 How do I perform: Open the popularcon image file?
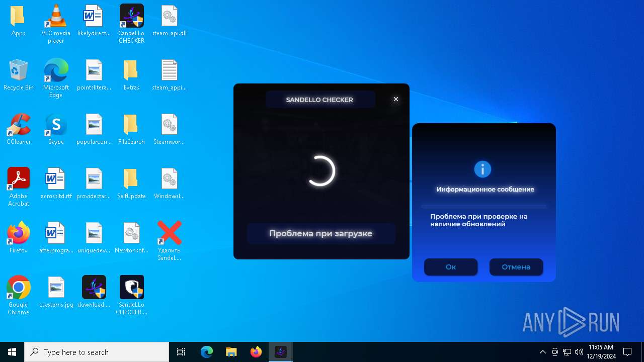click(94, 129)
